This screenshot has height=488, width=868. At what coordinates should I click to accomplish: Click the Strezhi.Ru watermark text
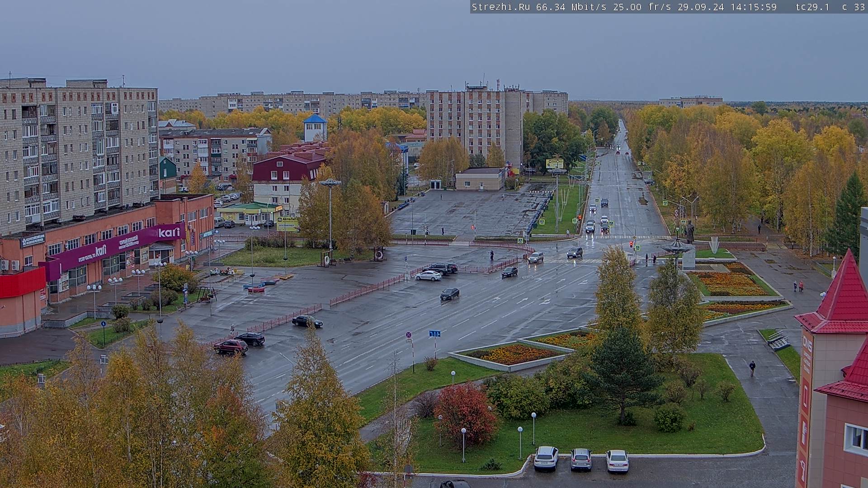pos(501,7)
